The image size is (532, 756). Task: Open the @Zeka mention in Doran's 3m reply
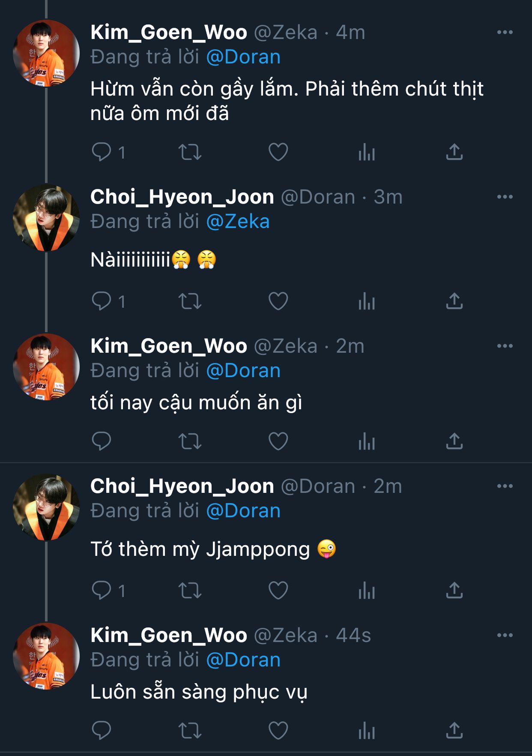pyautogui.click(x=238, y=222)
